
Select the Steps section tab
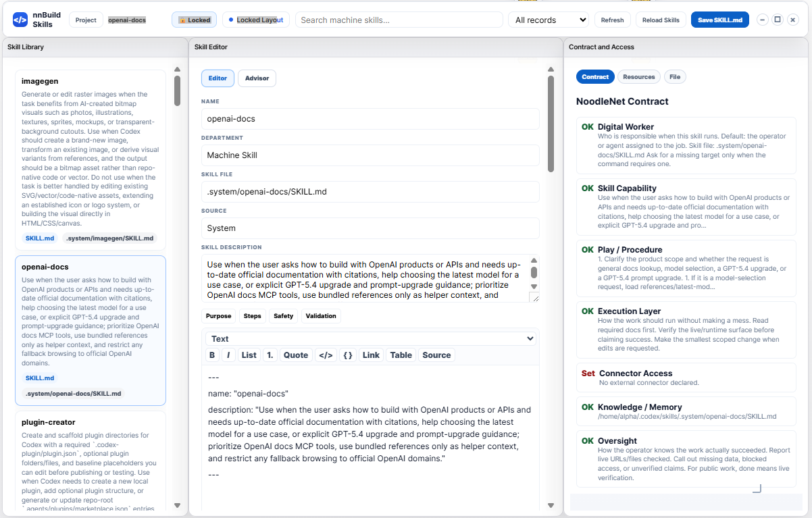(x=252, y=316)
